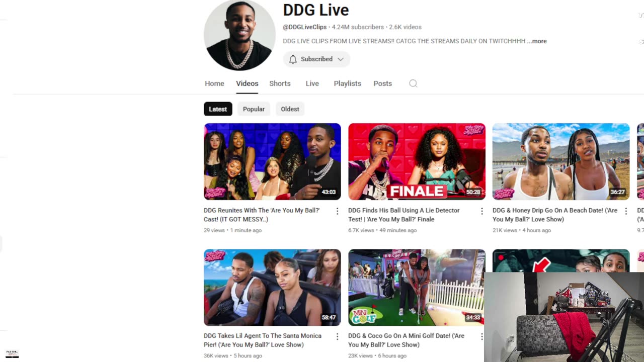This screenshot has height=362, width=644.
Task: Expand the Subscribed dropdown chevron
Action: coord(341,59)
